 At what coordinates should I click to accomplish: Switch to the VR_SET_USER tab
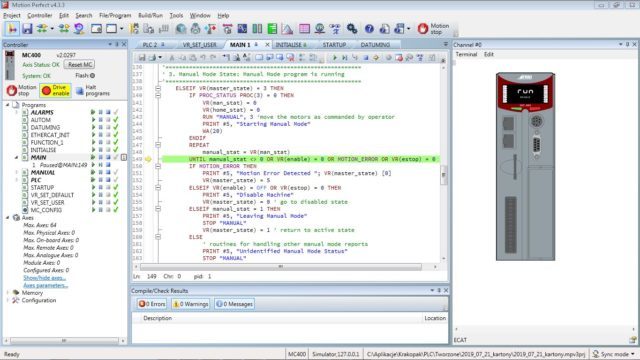(200, 44)
